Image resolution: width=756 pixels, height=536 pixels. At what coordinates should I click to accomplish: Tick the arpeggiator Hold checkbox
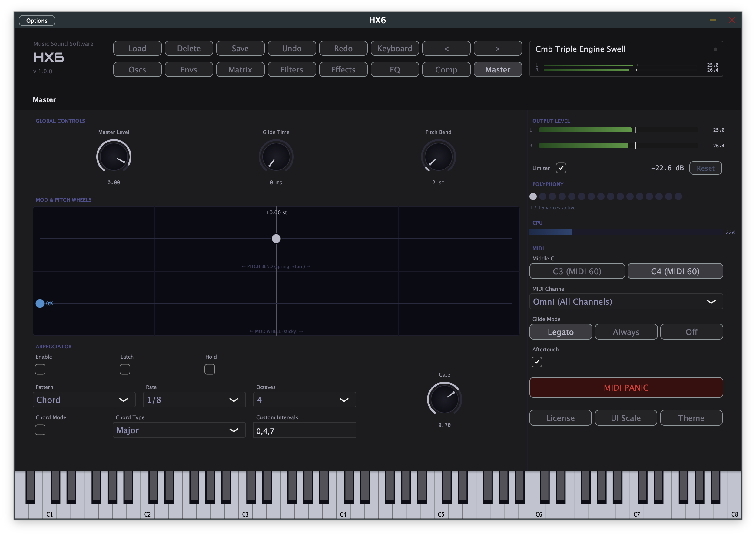(x=210, y=369)
